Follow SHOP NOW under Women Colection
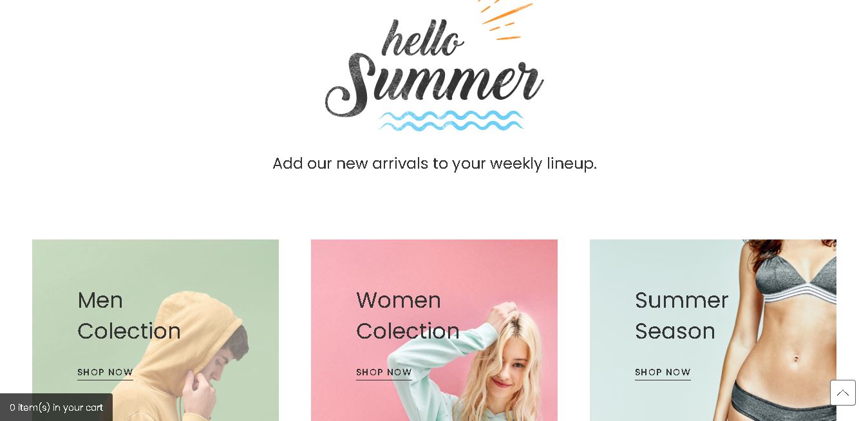 [x=384, y=373]
